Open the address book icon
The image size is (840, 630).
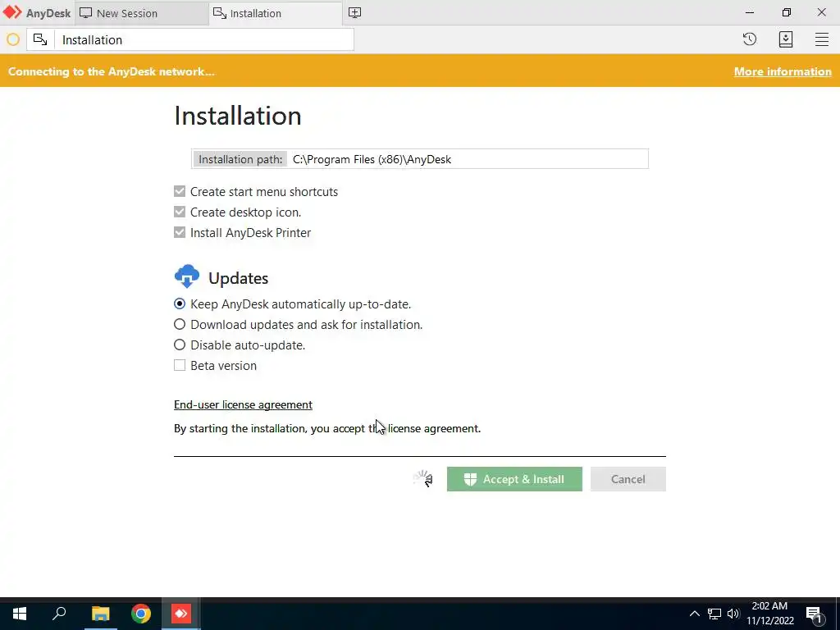pos(785,39)
